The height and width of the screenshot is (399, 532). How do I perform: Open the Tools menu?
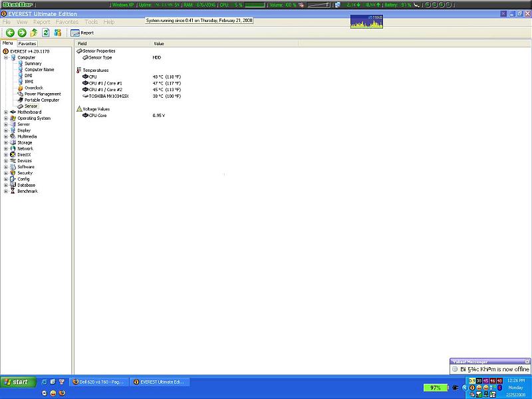91,22
